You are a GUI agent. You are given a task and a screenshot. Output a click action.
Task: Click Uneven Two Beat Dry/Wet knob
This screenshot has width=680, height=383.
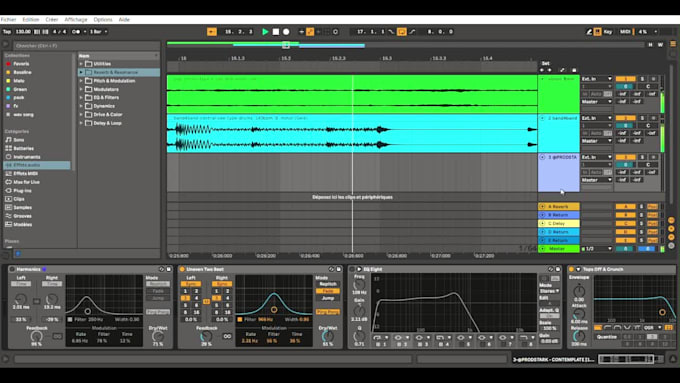(328, 336)
